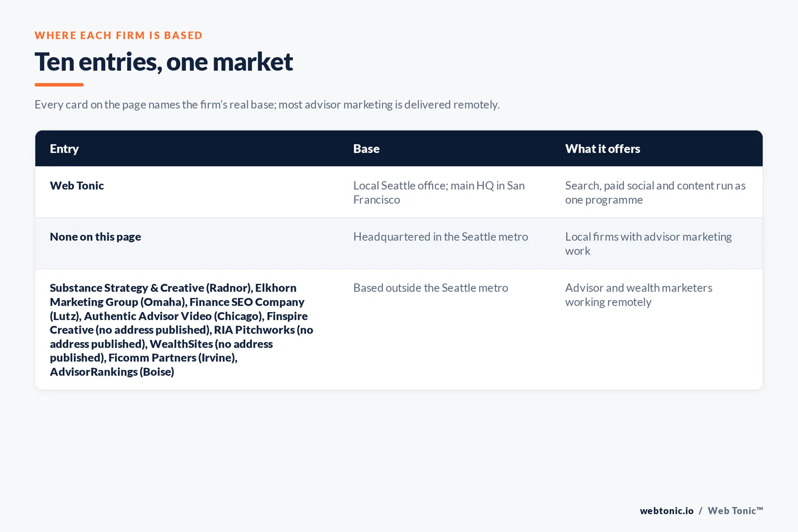Select the 'Web Tonic' entry cell
798x532 pixels.
coord(77,185)
